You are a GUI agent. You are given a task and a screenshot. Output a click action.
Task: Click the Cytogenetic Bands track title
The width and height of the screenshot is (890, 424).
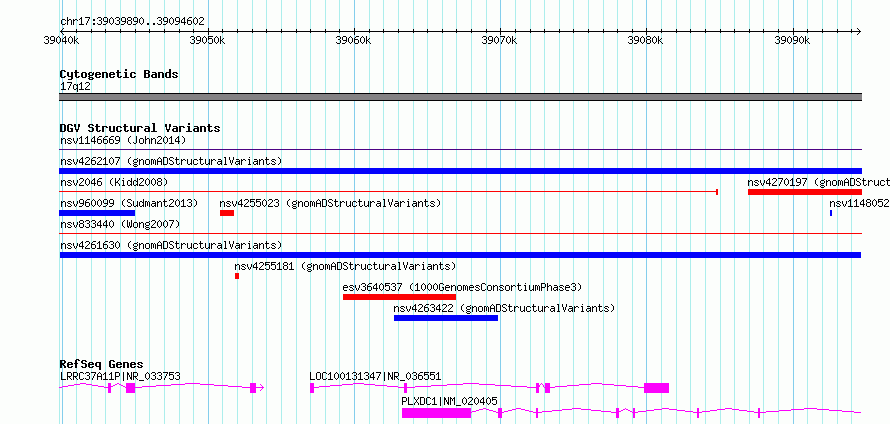(x=119, y=74)
